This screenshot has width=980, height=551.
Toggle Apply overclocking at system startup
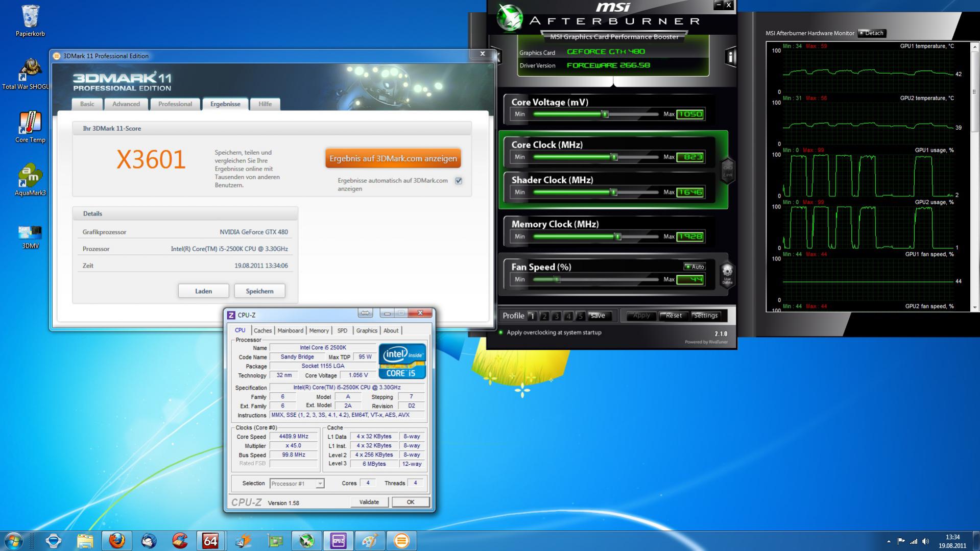click(501, 332)
